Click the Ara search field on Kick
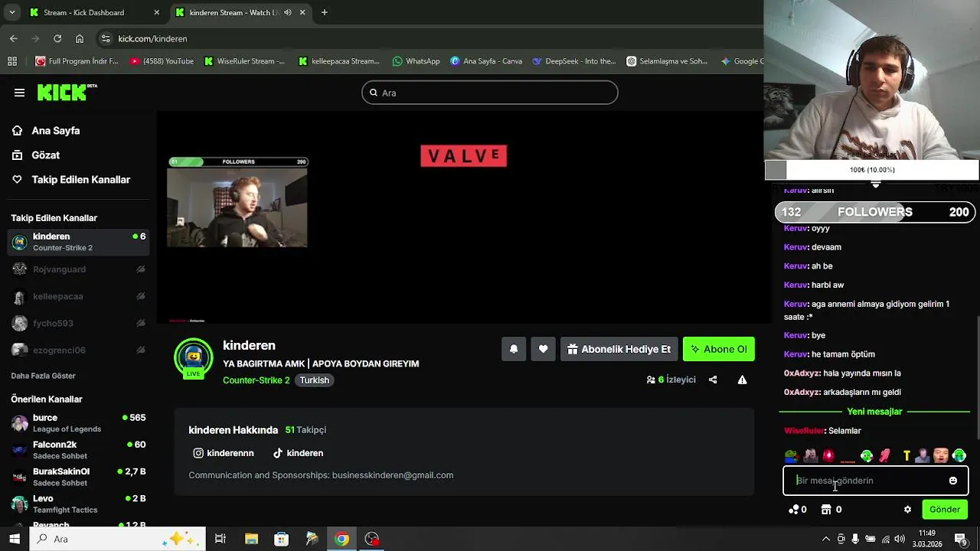Viewport: 980px width, 551px height. (x=490, y=93)
